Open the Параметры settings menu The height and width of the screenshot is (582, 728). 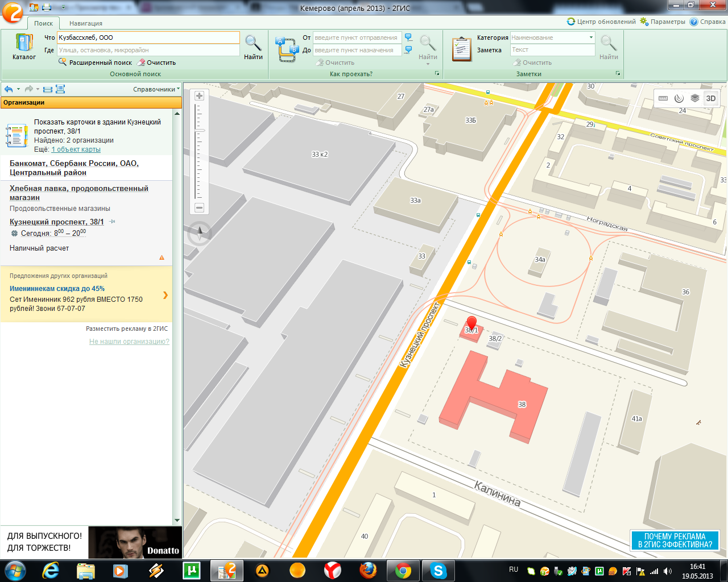(x=663, y=22)
